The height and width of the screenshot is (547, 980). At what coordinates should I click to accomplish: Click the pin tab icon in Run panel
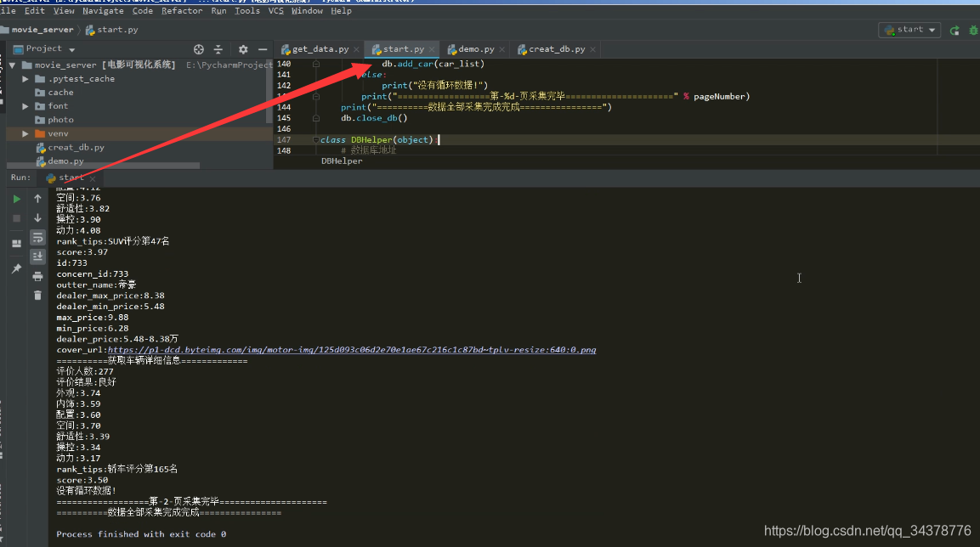click(17, 268)
